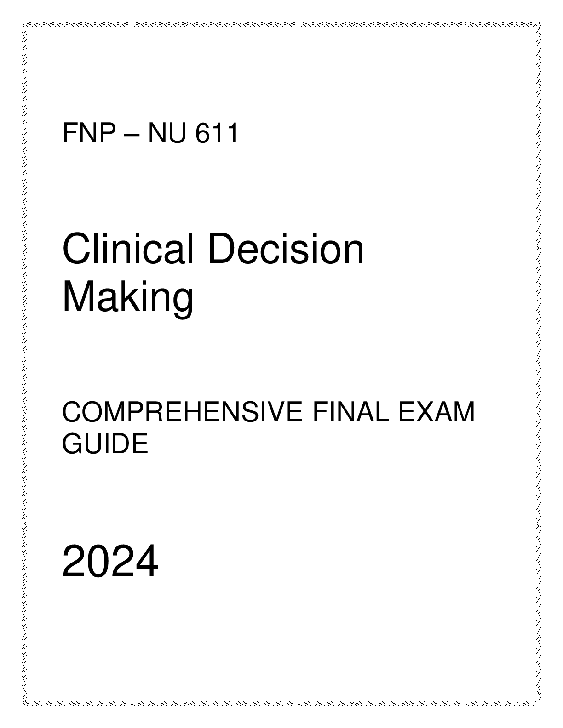Click the word "GUIDE" in the subtitle

pos(105,444)
